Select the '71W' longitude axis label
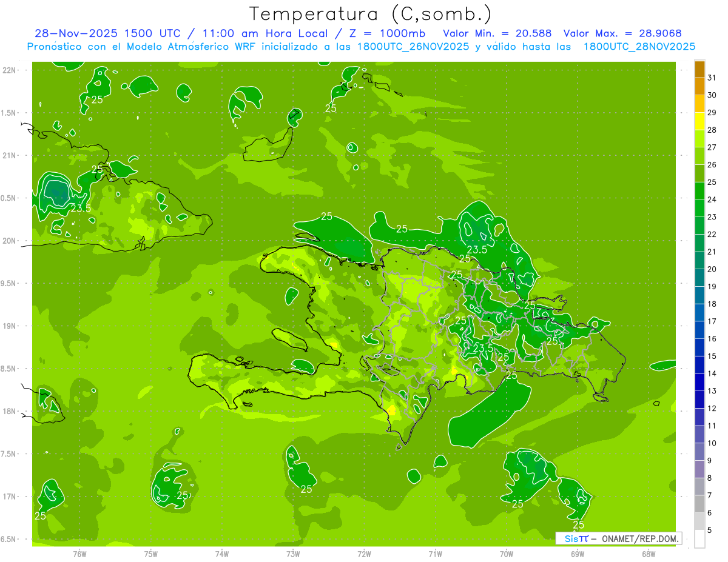The image size is (728, 562). coord(435,554)
